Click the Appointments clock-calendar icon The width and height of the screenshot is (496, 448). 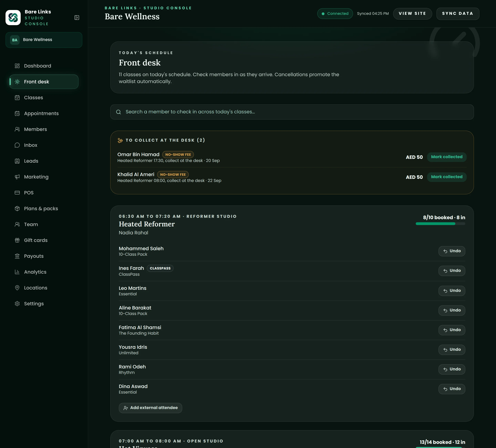(x=17, y=114)
